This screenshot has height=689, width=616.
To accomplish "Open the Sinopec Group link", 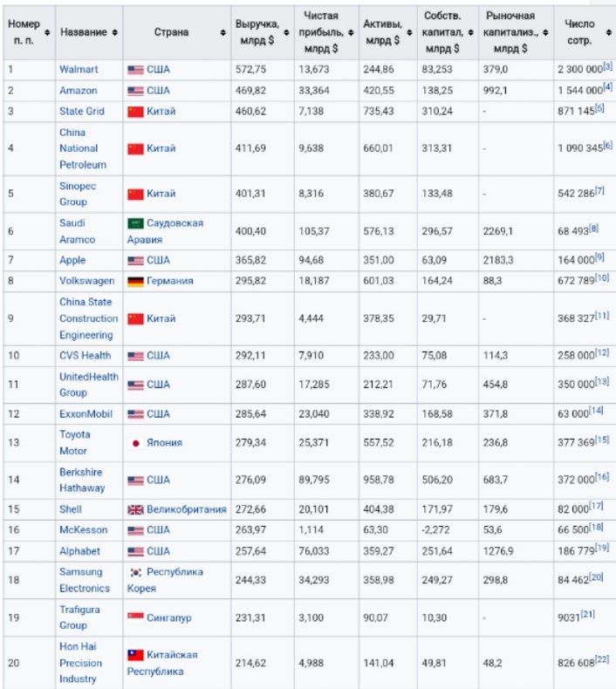I will 78,194.
